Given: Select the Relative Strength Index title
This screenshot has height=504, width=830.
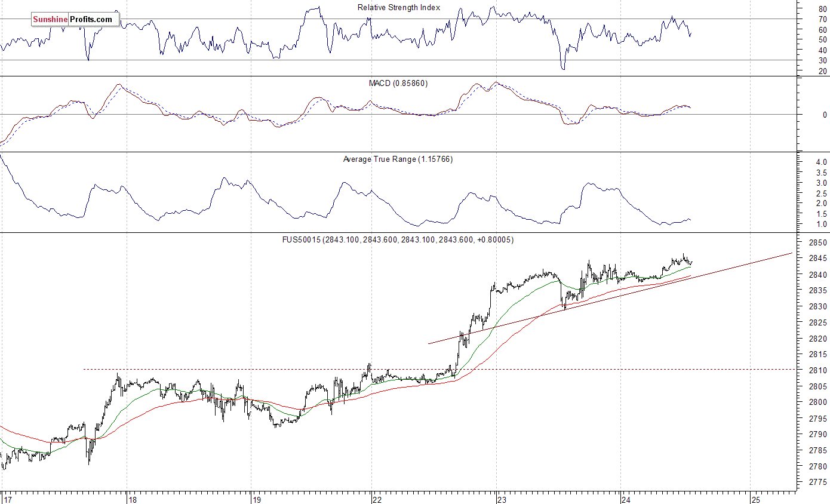Looking at the screenshot, I should [x=399, y=8].
